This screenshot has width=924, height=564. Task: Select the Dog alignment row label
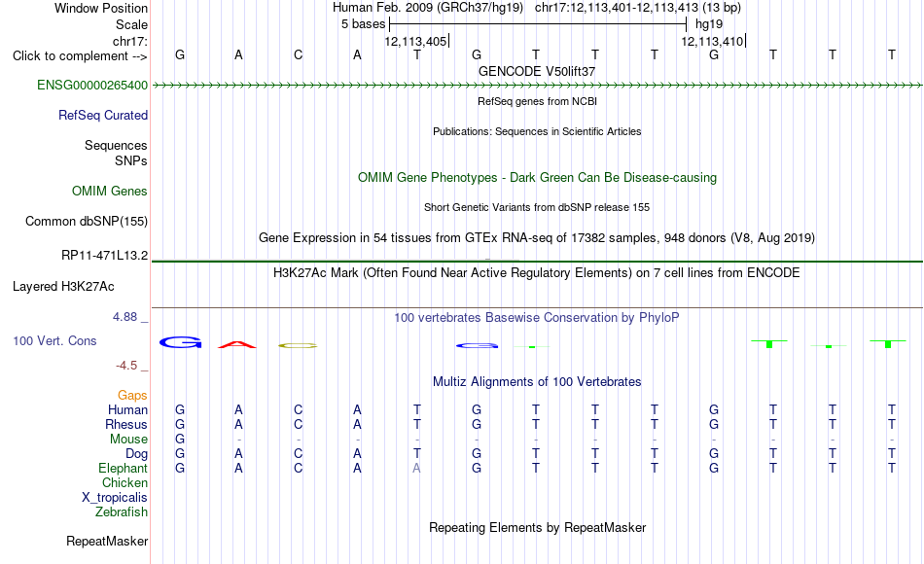[136, 453]
